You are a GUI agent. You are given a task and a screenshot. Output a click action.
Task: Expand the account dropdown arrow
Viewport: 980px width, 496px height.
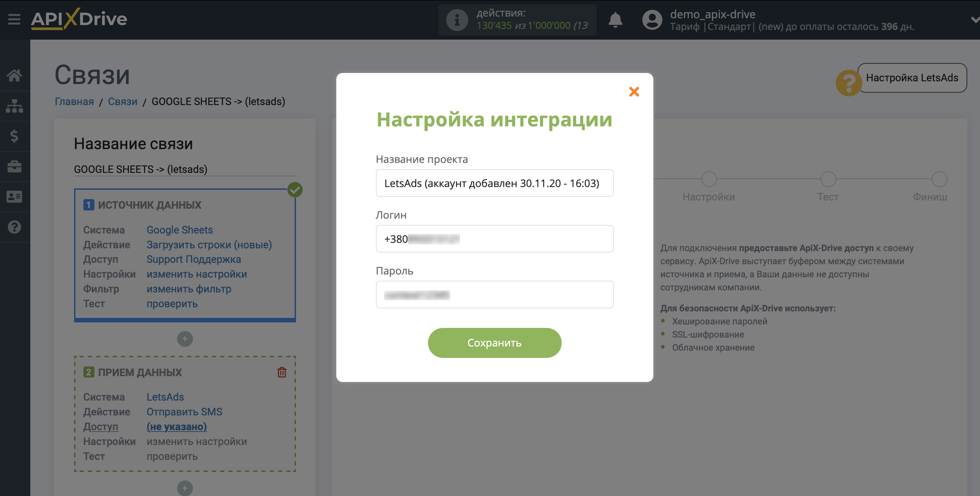click(975, 20)
